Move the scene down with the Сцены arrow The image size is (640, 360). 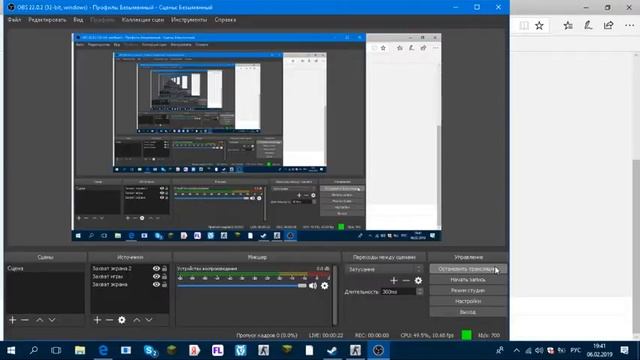coord(52,320)
